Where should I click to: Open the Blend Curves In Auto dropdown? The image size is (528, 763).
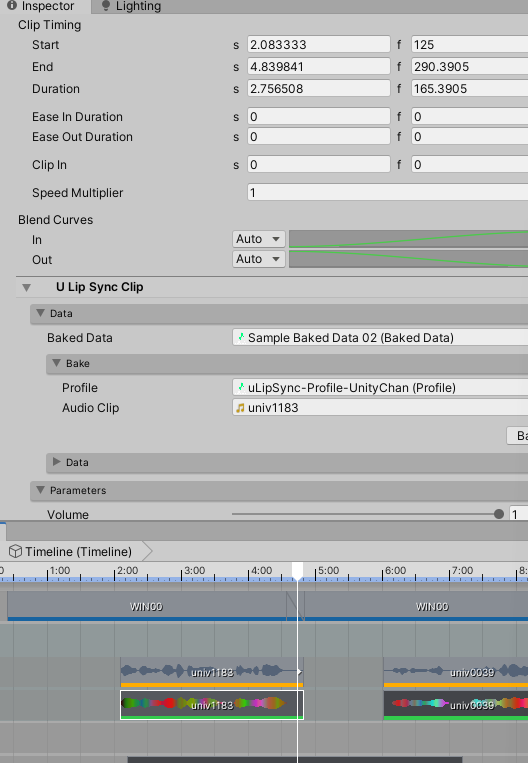(258, 239)
